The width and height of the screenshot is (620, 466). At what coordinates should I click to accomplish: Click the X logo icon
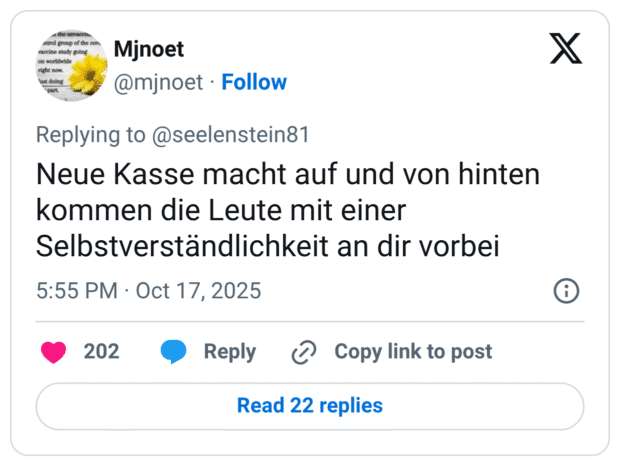[566, 48]
